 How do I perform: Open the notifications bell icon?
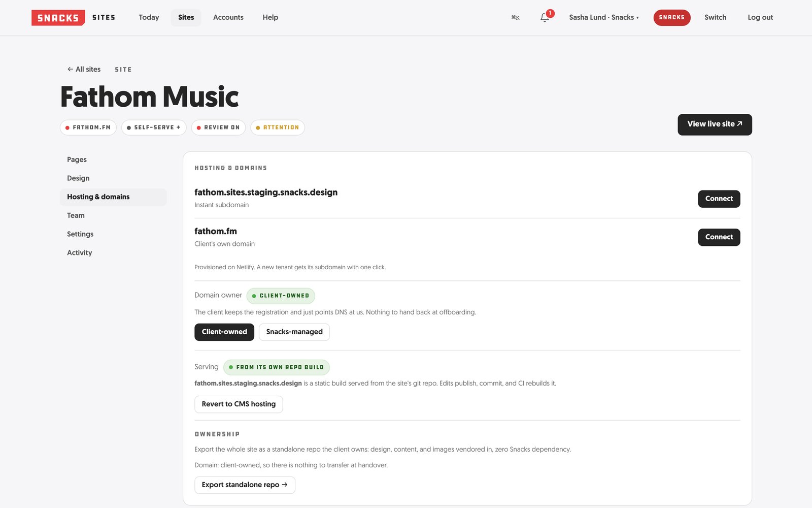tap(545, 17)
